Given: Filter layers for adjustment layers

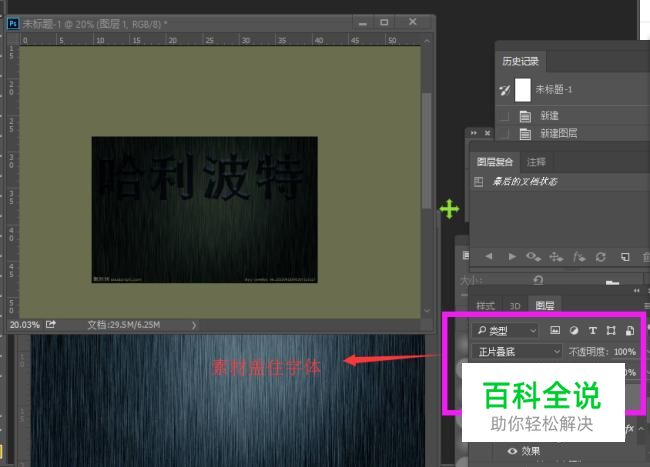Looking at the screenshot, I should [x=574, y=330].
